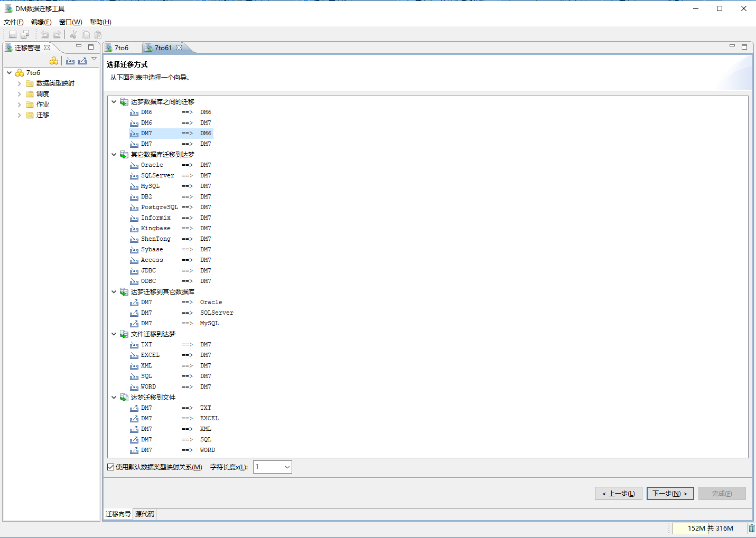Collapse 达梦数据库之间的迁移 group
The image size is (756, 538).
[114, 102]
